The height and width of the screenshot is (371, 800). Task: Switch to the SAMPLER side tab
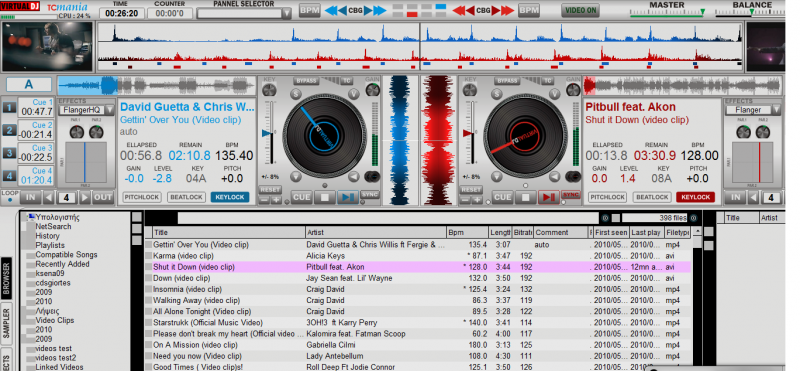[x=7, y=321]
